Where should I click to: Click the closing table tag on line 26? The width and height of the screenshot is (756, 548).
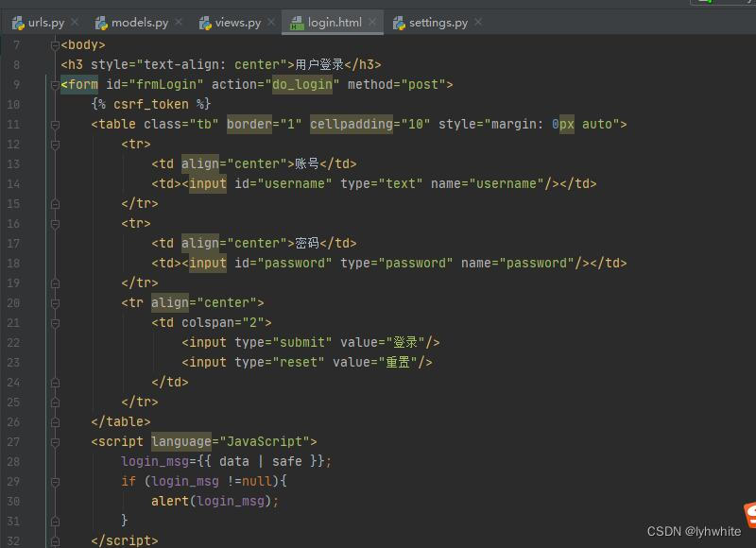click(x=121, y=422)
